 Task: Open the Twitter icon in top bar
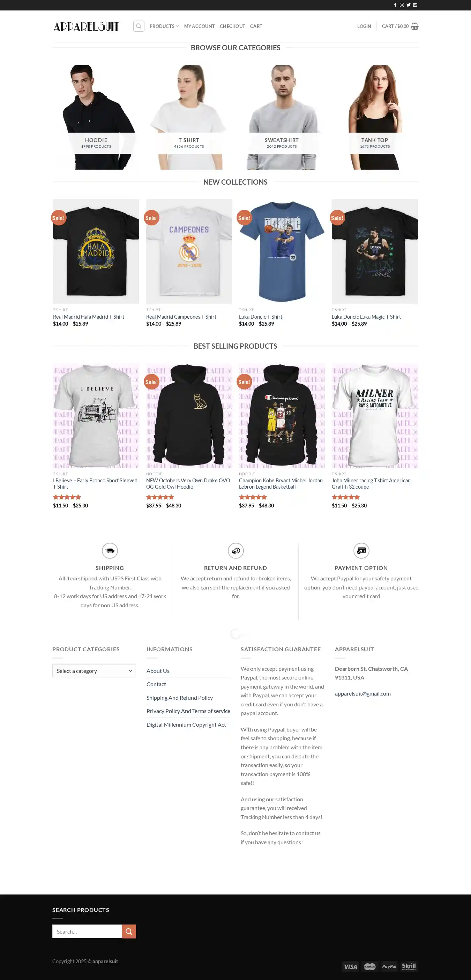pos(408,5)
